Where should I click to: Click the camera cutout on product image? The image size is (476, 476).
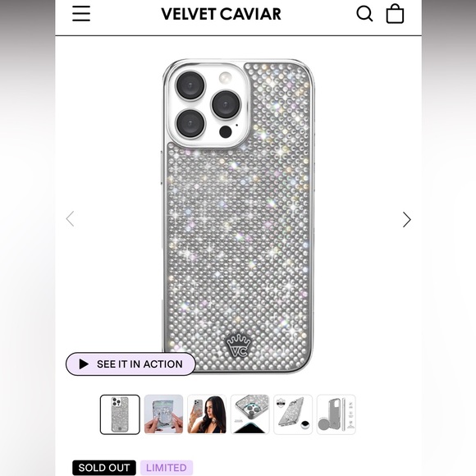pyautogui.click(x=208, y=104)
